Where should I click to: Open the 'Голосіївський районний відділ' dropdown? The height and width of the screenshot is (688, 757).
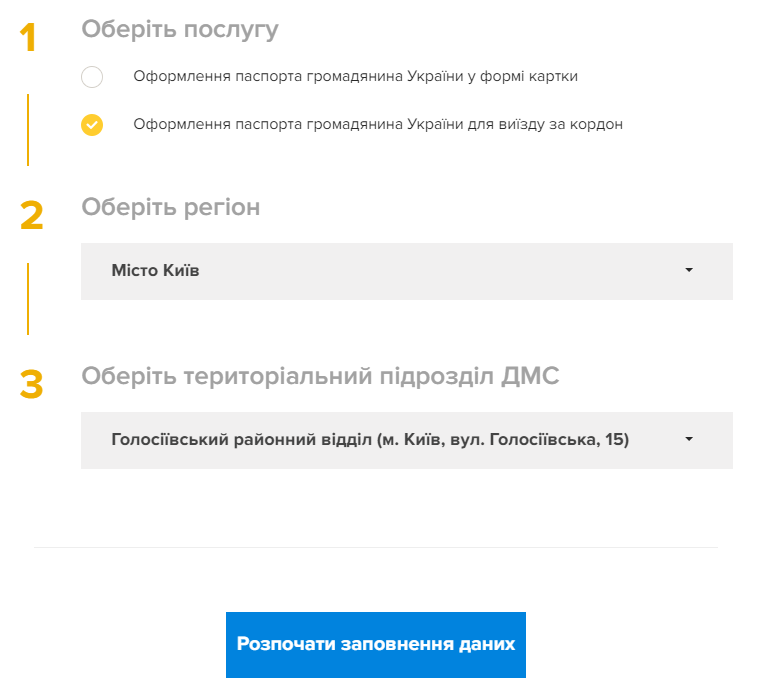click(x=406, y=440)
